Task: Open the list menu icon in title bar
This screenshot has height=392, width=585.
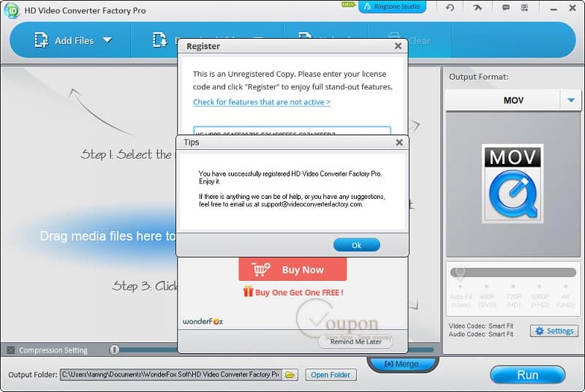Action: [524, 7]
